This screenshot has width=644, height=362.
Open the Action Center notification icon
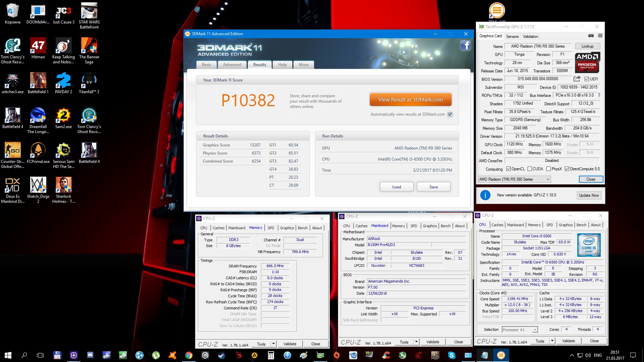[633, 355]
